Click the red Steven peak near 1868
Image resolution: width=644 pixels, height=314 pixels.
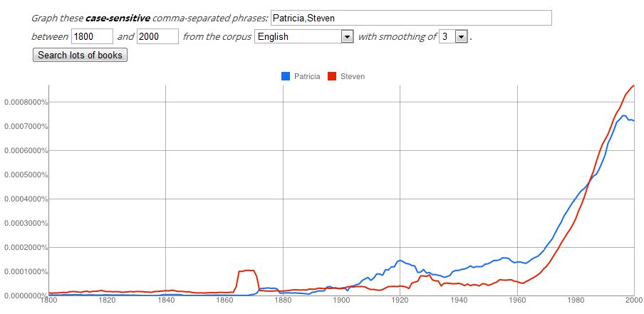pos(248,270)
